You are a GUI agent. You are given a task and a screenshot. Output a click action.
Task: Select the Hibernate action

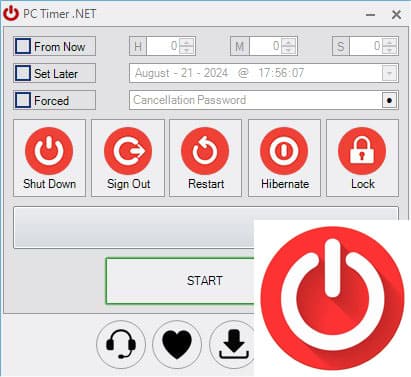click(x=284, y=158)
